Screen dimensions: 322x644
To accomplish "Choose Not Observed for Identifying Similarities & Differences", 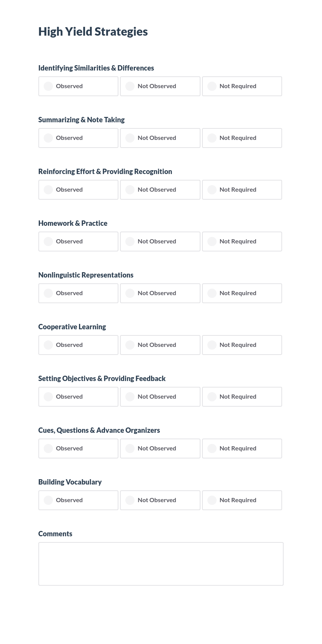I will pos(160,86).
